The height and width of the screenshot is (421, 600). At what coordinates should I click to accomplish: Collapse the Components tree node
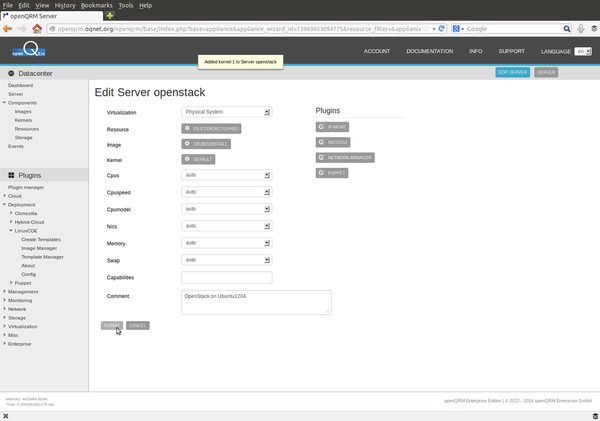5,103
